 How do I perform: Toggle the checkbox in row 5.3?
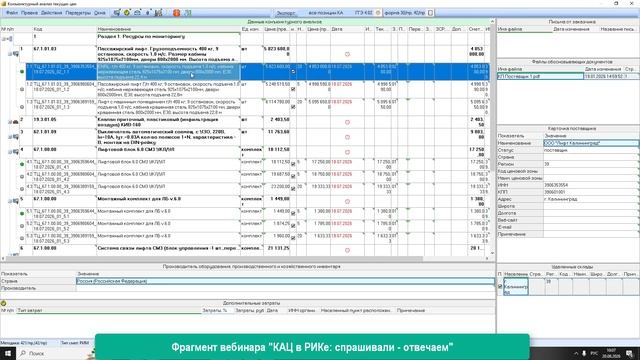click(293, 238)
